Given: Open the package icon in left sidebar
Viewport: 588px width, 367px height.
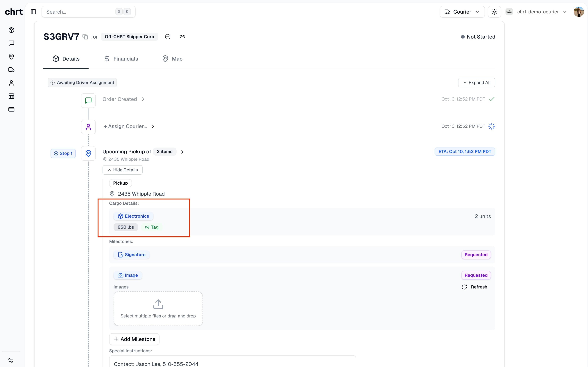Looking at the screenshot, I should tap(11, 30).
